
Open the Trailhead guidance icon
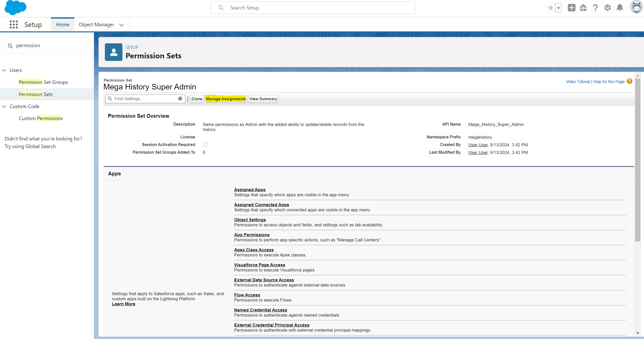click(x=583, y=8)
